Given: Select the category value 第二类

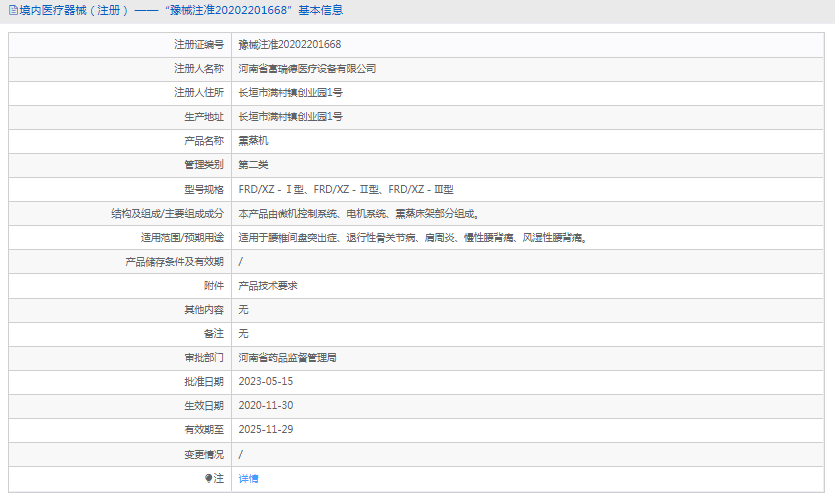Looking at the screenshot, I should [x=253, y=165].
